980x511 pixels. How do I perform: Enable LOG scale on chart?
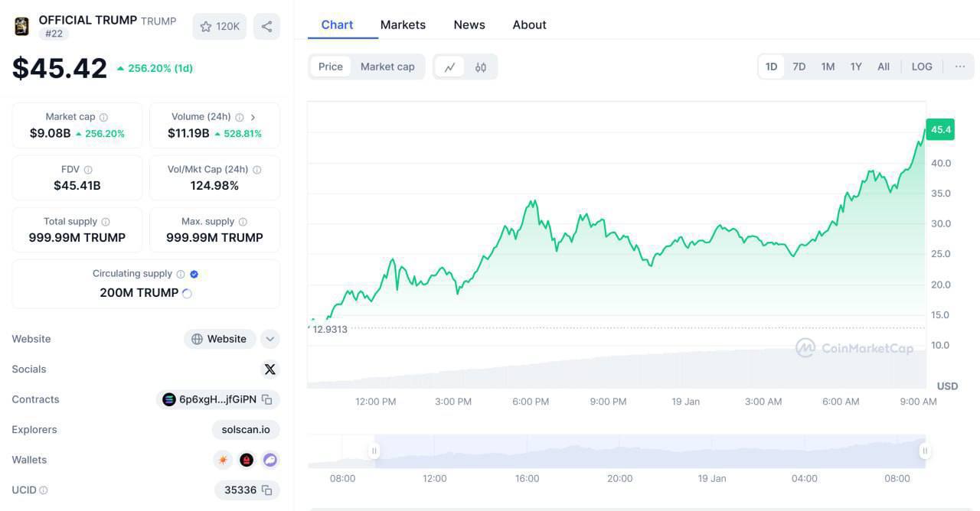[x=922, y=67]
